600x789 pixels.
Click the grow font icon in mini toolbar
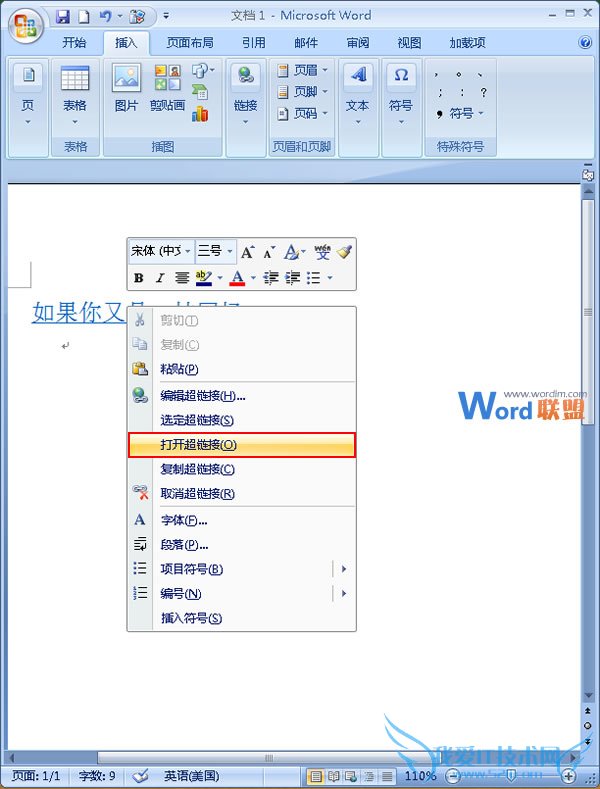[247, 252]
